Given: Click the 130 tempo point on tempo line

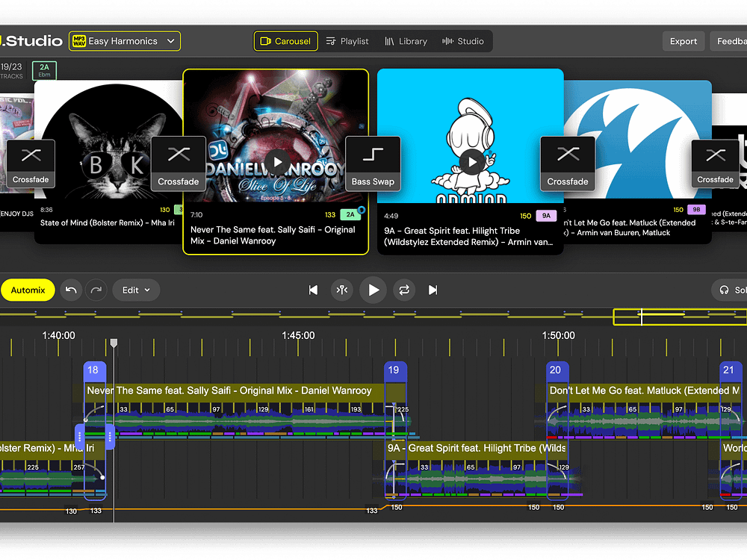Looking at the screenshot, I should pyautogui.click(x=71, y=511).
